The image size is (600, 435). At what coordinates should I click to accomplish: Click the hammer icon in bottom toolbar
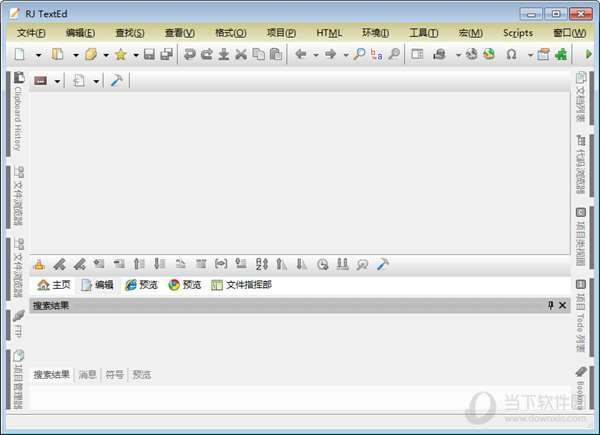click(383, 264)
